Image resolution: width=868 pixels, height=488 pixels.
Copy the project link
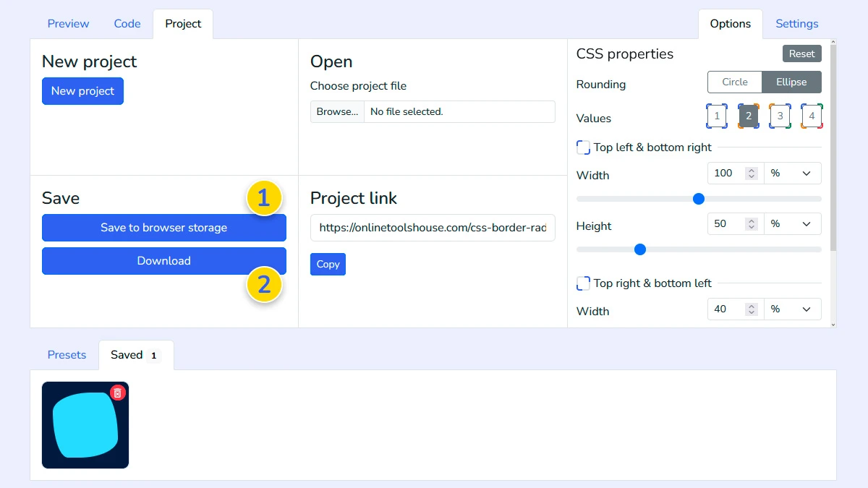(x=328, y=264)
